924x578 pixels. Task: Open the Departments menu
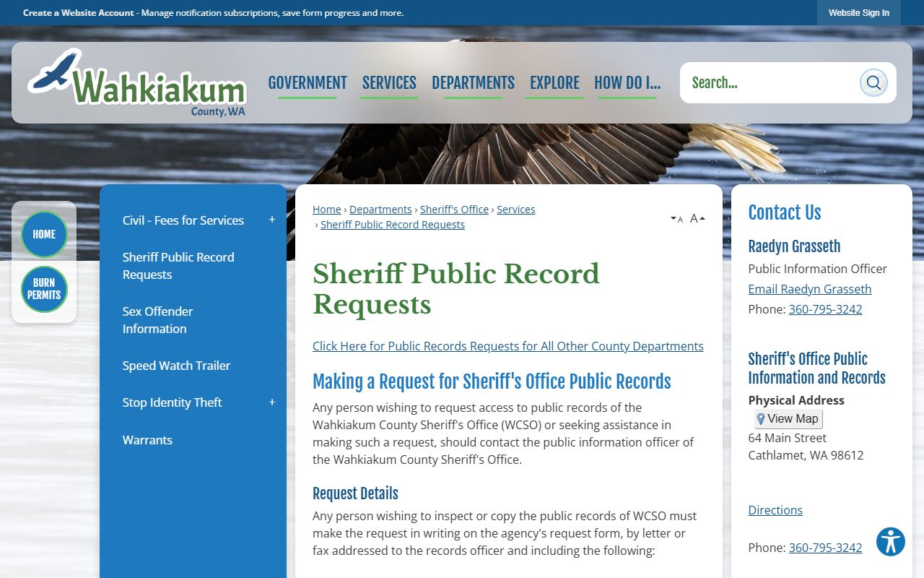473,83
